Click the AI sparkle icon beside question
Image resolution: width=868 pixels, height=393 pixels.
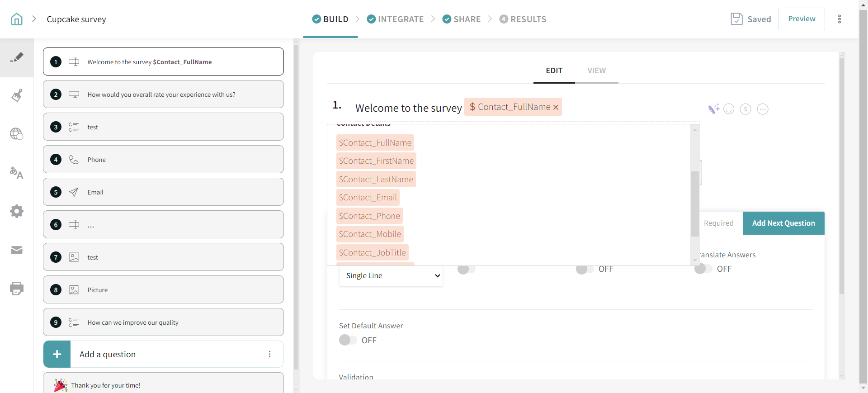pyautogui.click(x=713, y=109)
